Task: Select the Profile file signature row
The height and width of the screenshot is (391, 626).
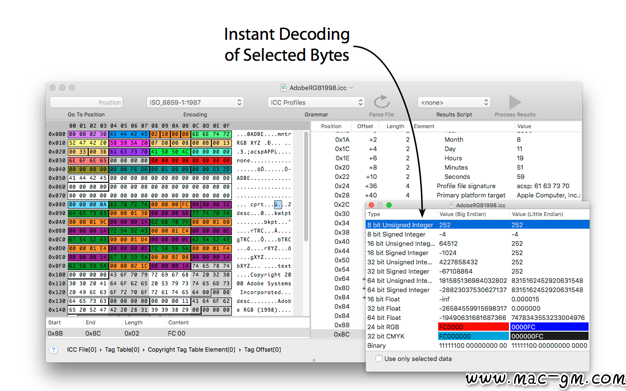Action: click(x=446, y=186)
